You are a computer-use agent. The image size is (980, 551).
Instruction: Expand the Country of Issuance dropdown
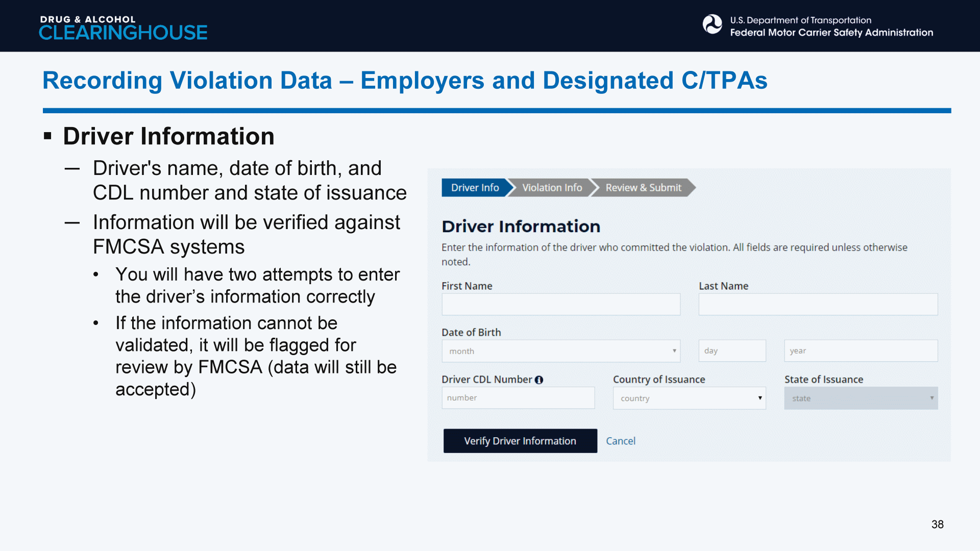click(x=689, y=398)
